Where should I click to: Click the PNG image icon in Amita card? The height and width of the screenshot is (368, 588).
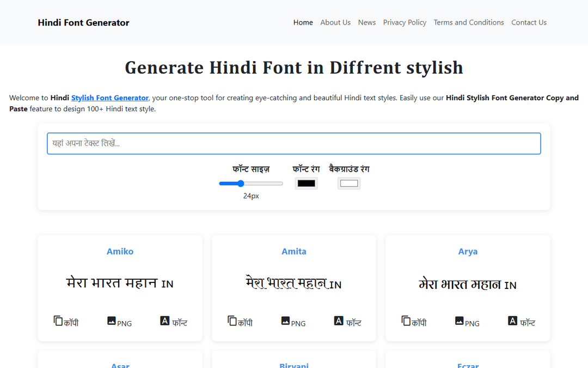(x=285, y=321)
